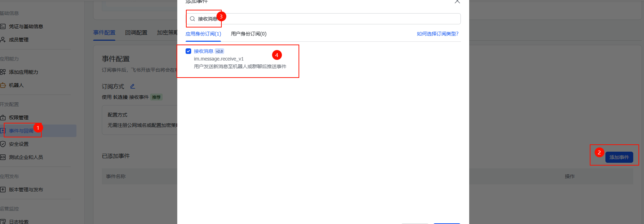Image resolution: width=644 pixels, height=224 pixels.
Task: Click the robot icon in sidebar
Action: [x=3, y=85]
